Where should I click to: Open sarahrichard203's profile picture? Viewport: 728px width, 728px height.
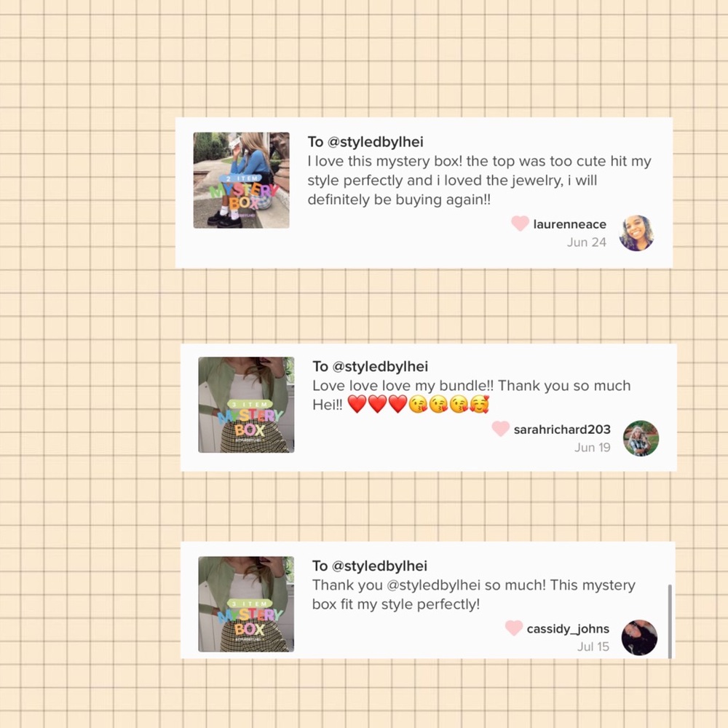tap(641, 438)
